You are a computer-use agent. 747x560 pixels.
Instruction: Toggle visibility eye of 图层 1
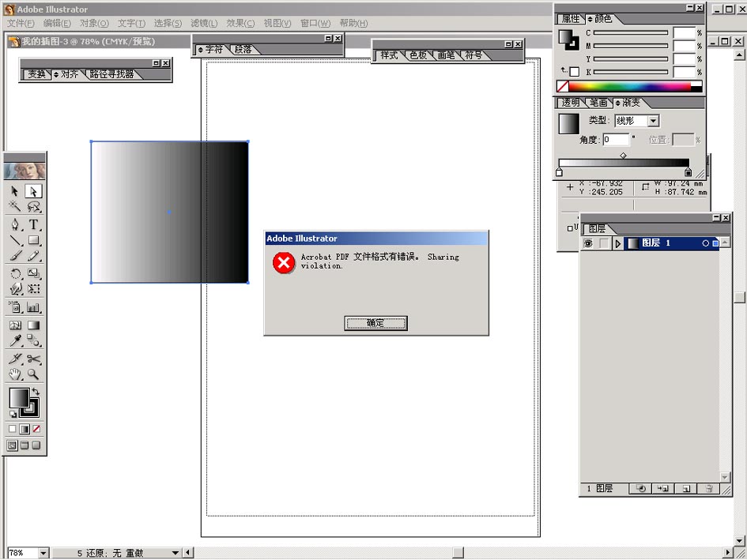[588, 243]
